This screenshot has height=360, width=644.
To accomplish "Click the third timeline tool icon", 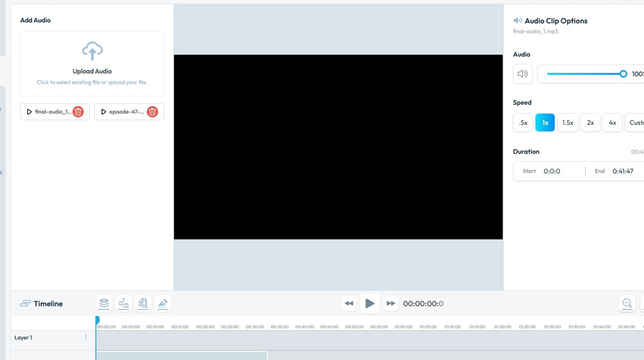I will click(x=143, y=304).
